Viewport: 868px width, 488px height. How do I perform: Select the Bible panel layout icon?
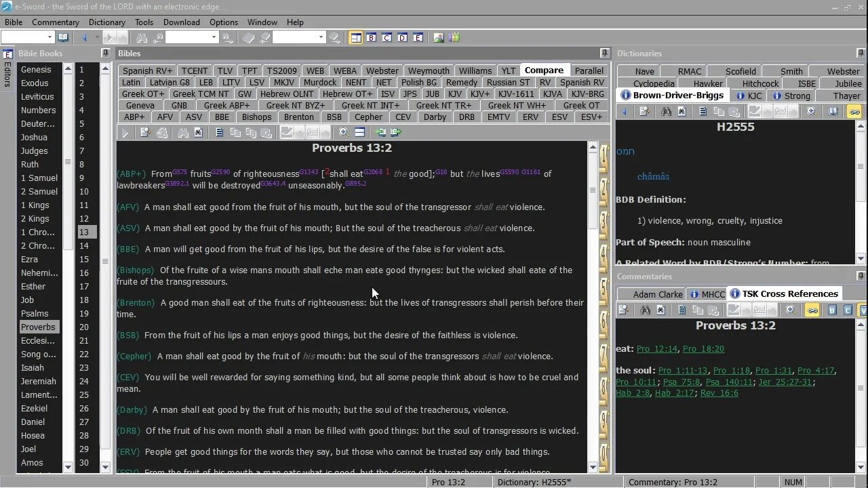click(x=356, y=38)
